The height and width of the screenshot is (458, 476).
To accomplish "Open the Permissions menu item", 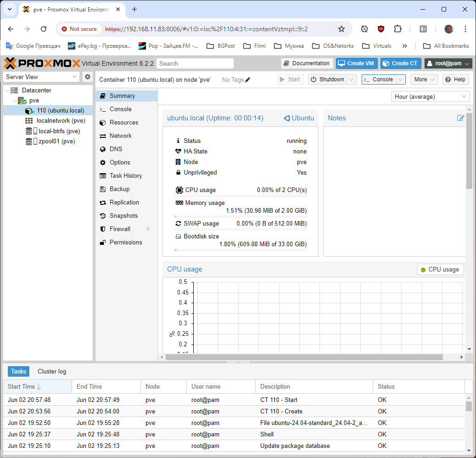I will [x=127, y=243].
